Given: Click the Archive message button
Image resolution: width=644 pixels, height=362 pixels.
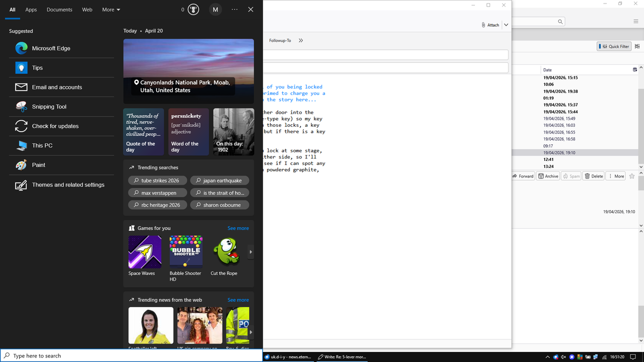Looking at the screenshot, I should click(x=548, y=176).
